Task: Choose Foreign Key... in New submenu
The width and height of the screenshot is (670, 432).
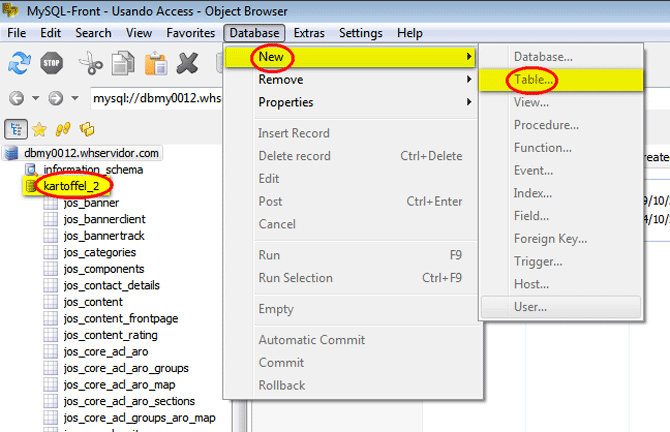Action: coord(561,238)
